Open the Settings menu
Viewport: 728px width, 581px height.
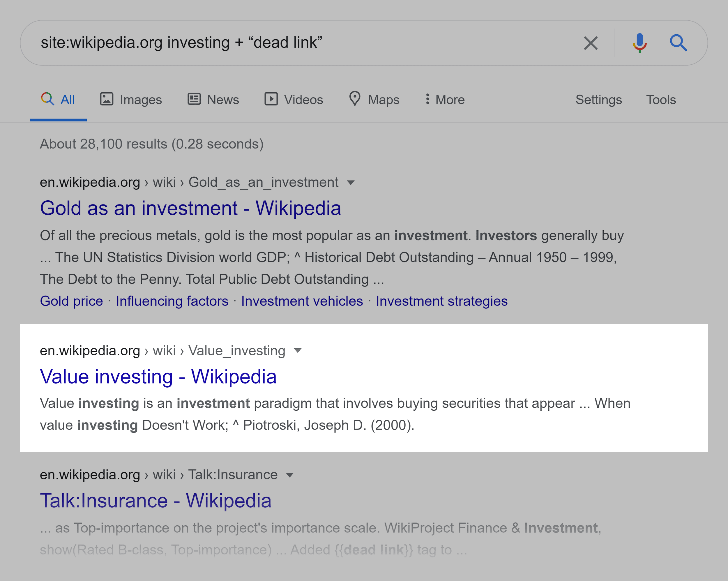(x=598, y=99)
